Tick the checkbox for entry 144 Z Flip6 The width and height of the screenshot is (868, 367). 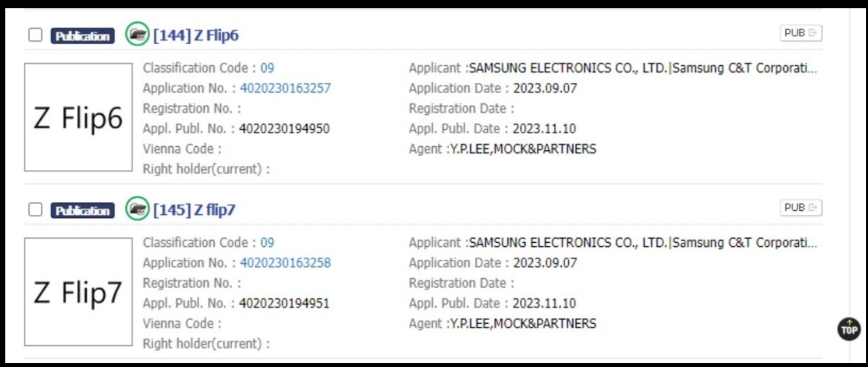[35, 36]
